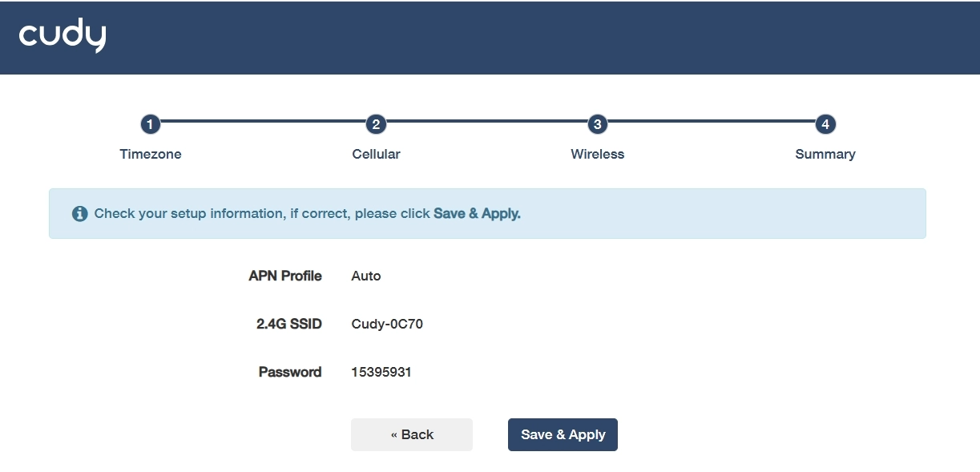Click the APN Profile label
The height and width of the screenshot is (472, 980).
pyautogui.click(x=285, y=276)
